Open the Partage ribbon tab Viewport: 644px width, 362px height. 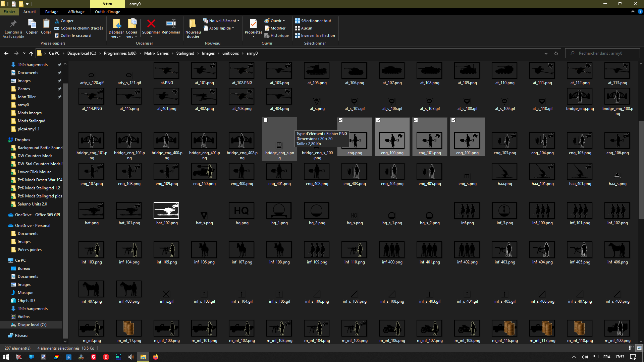[52, 12]
